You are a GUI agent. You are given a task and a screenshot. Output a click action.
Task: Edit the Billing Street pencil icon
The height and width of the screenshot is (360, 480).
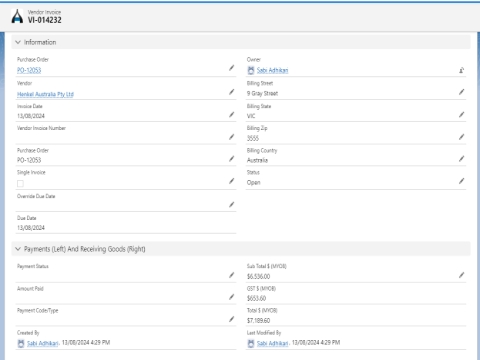(x=462, y=92)
